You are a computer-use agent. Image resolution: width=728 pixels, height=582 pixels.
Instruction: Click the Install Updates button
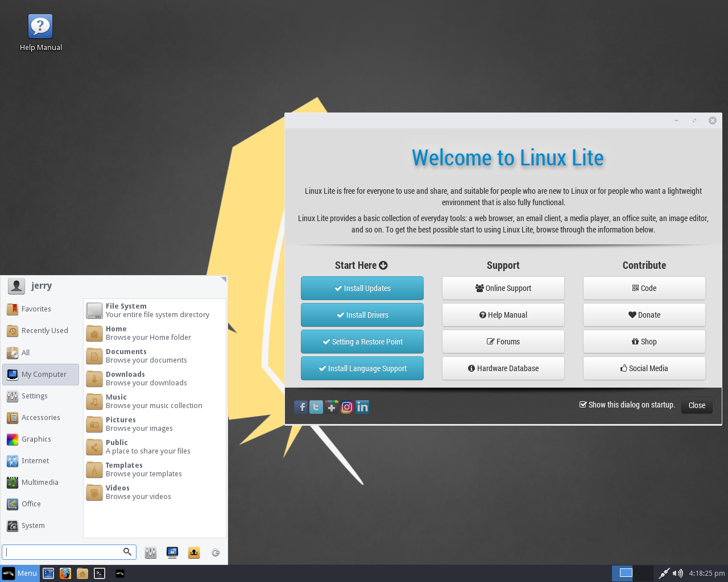362,288
